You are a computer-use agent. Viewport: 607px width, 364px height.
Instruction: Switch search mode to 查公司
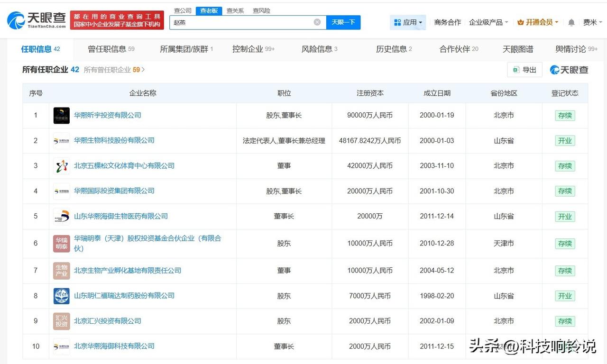[183, 10]
